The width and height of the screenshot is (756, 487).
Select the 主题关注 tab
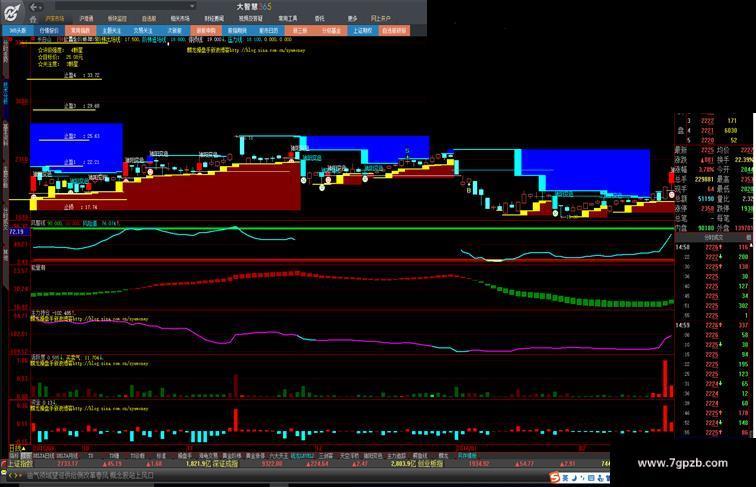[x=112, y=30]
